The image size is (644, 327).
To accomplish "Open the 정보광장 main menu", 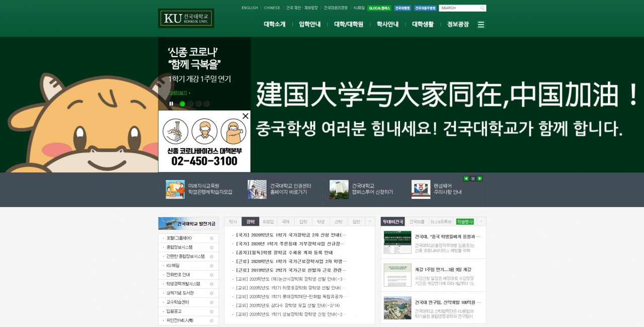I will (458, 24).
